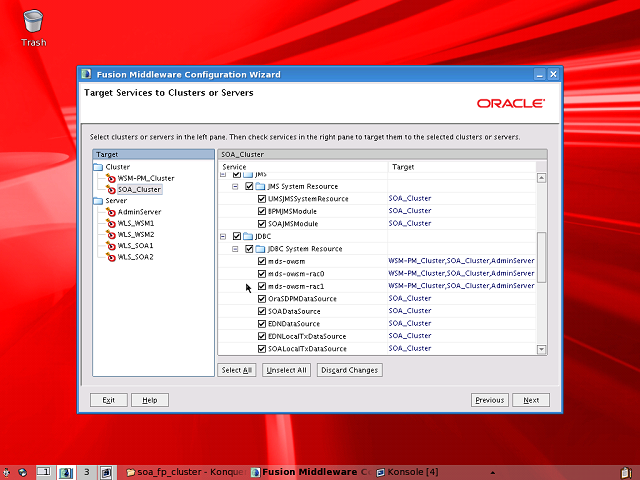Screen dimensions: 640x480
Task: Uncheck the mds-owsm-rac1 checkbox
Action: 262,286
